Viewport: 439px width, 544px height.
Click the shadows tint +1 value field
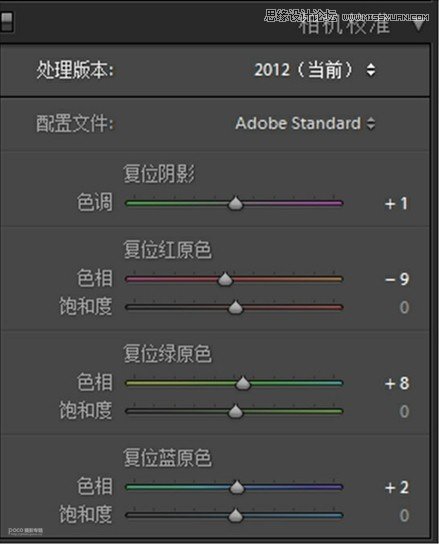click(396, 204)
